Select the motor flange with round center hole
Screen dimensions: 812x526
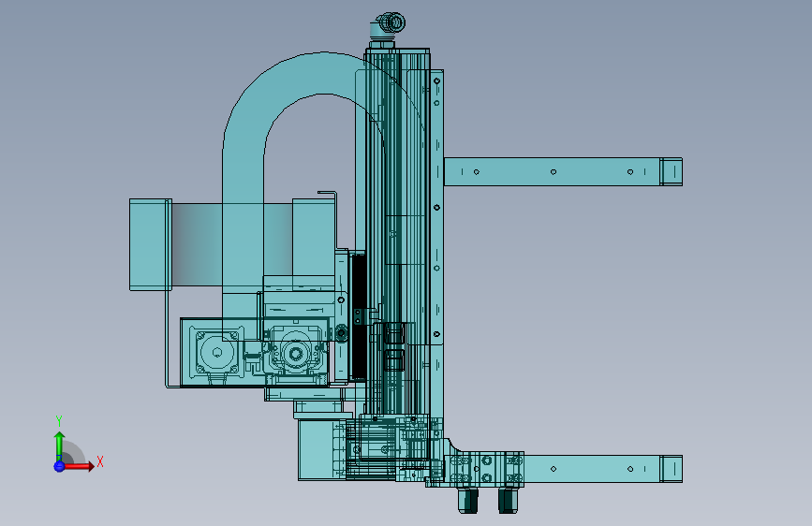tap(217, 353)
